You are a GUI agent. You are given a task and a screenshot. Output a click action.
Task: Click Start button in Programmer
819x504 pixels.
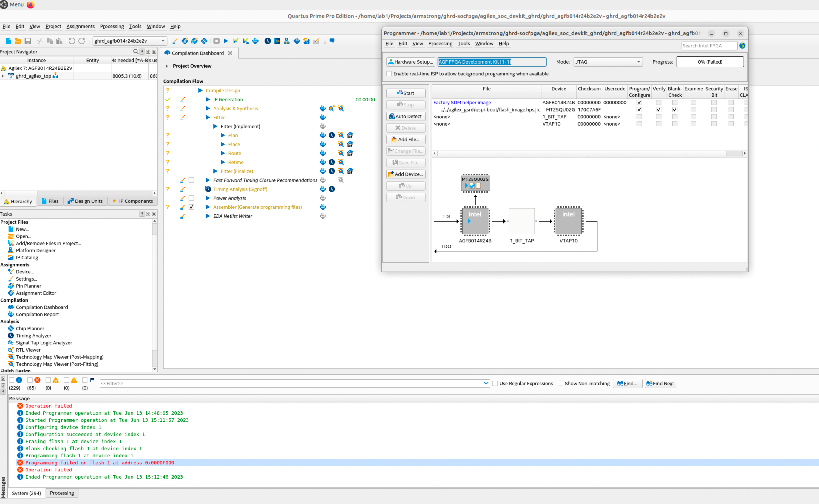point(406,93)
